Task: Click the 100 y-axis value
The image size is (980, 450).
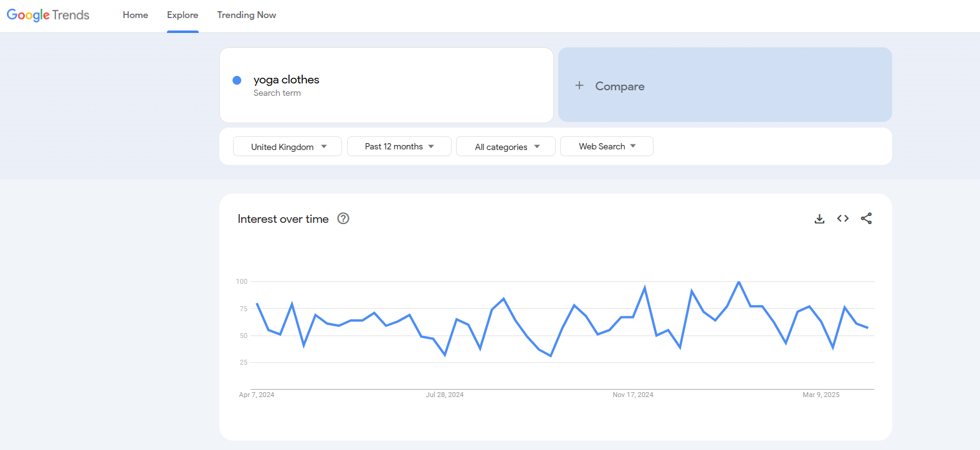Action: pos(242,281)
